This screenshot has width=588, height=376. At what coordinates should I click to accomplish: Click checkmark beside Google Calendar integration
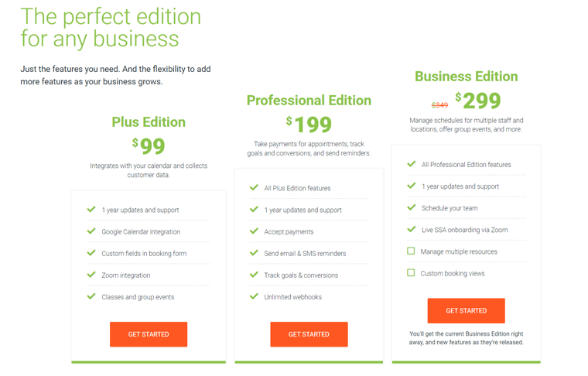(x=91, y=231)
